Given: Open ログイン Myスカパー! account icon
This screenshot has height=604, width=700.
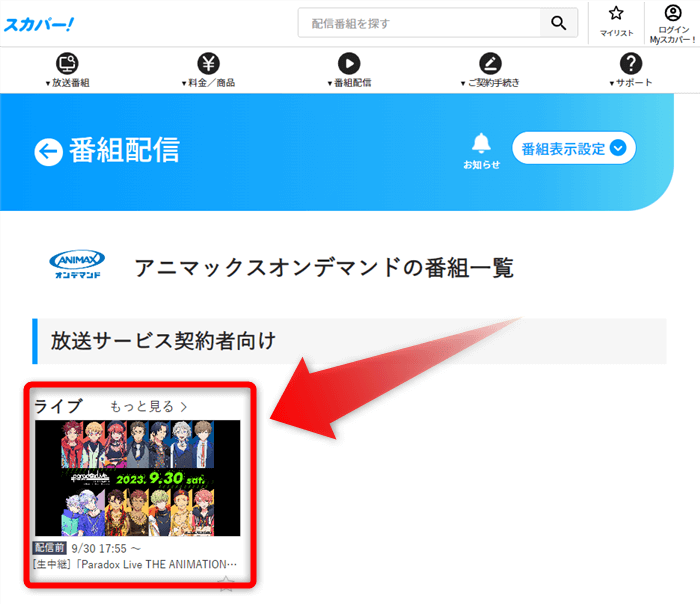Looking at the screenshot, I should pos(673,12).
